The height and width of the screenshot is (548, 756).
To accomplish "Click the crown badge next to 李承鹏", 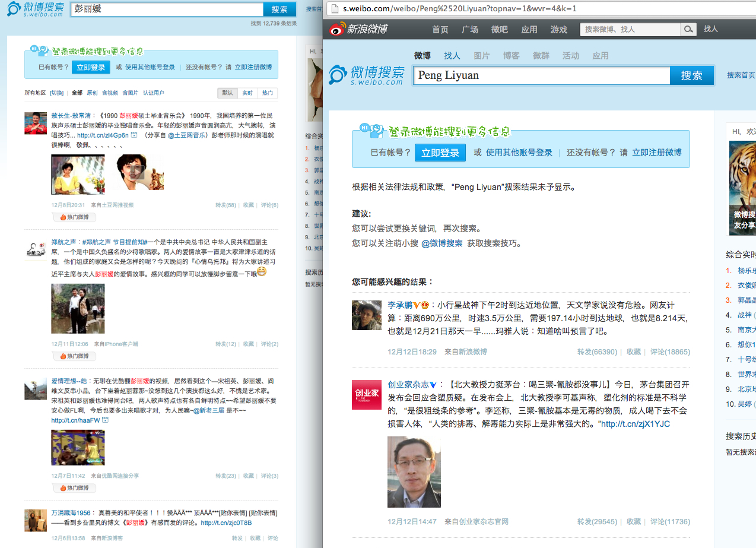I will 425,305.
